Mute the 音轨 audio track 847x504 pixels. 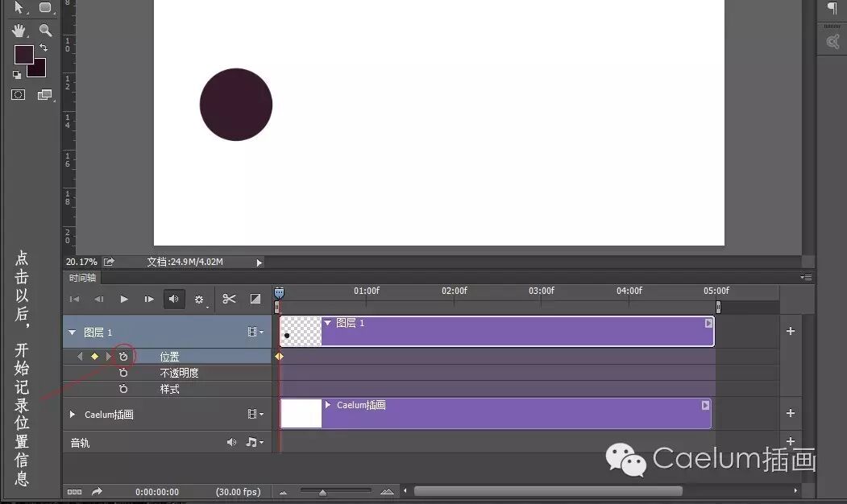[x=232, y=443]
